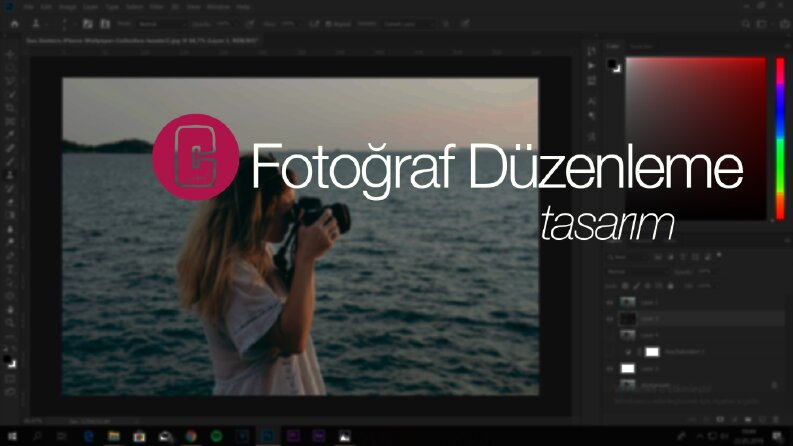Click the add layer mask icon
Viewport: 793px width, 446px height.
tap(720, 420)
